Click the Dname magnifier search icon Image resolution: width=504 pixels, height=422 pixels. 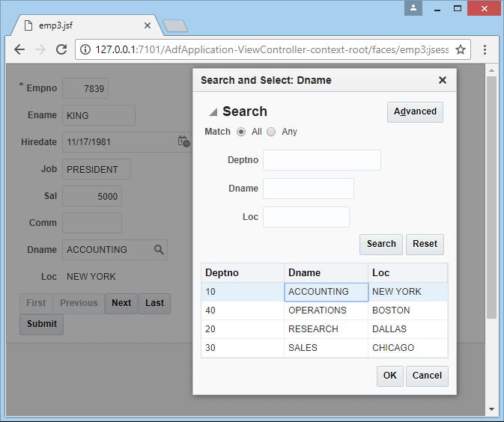click(159, 250)
